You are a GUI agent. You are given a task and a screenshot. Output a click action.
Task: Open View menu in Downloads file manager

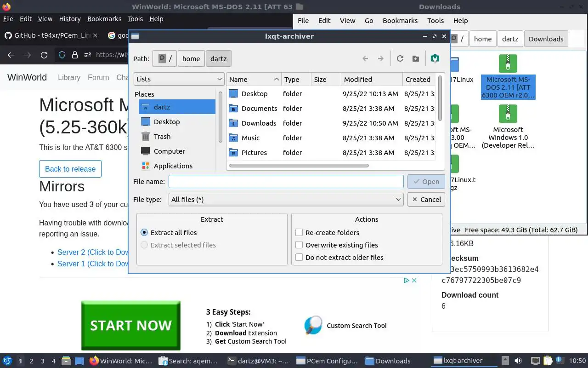[348, 20]
